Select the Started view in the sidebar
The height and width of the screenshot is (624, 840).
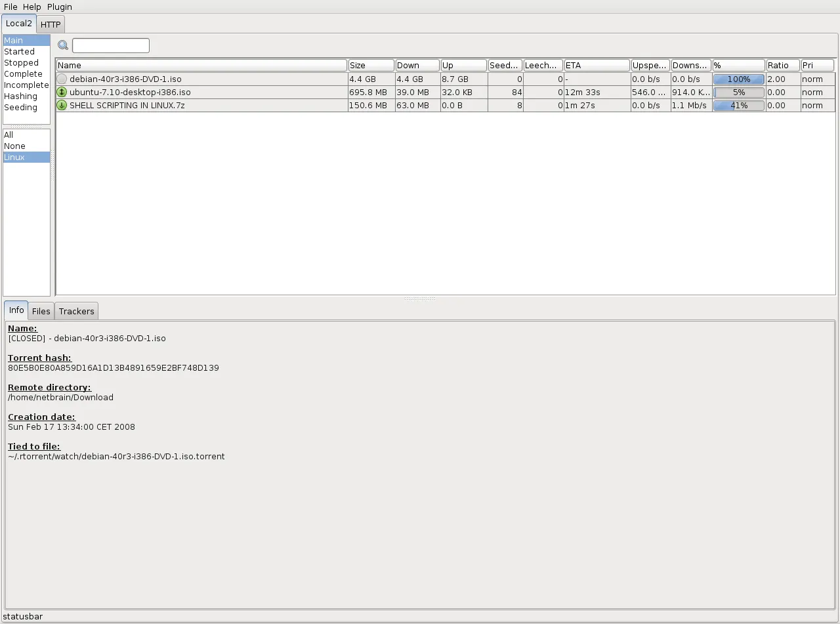pyautogui.click(x=20, y=51)
